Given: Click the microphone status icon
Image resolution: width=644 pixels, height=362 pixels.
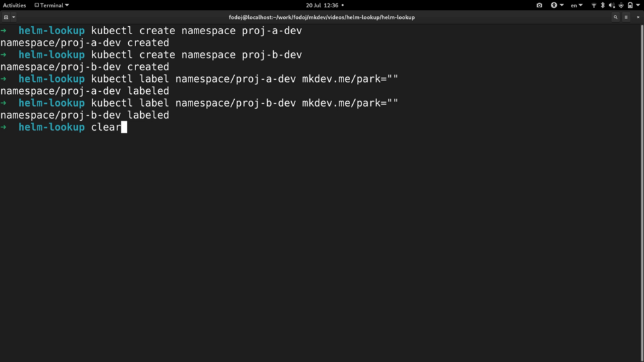Looking at the screenshot, I should click(x=620, y=5).
